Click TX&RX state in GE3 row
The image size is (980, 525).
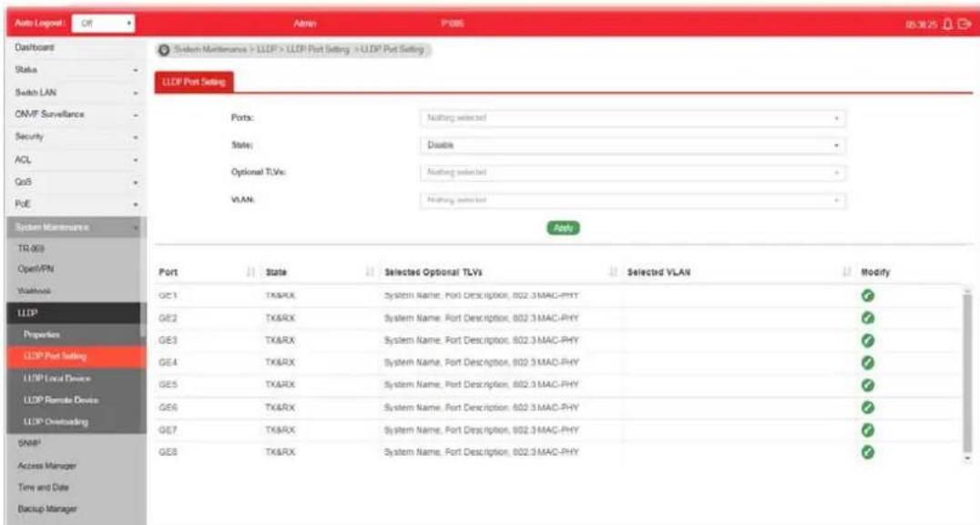click(280, 340)
